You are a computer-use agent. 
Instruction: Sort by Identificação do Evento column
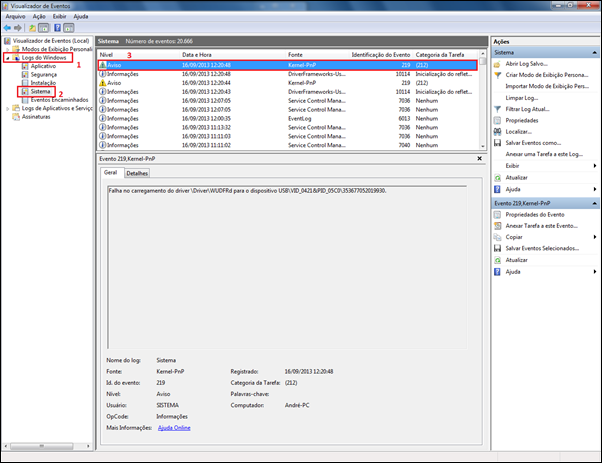click(381, 55)
